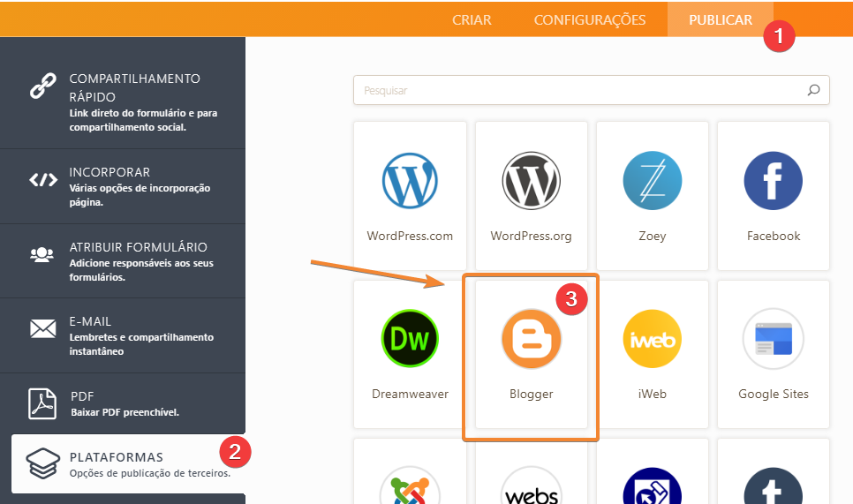This screenshot has height=504, width=853.
Task: Open the Webs platform tile
Action: (x=531, y=487)
